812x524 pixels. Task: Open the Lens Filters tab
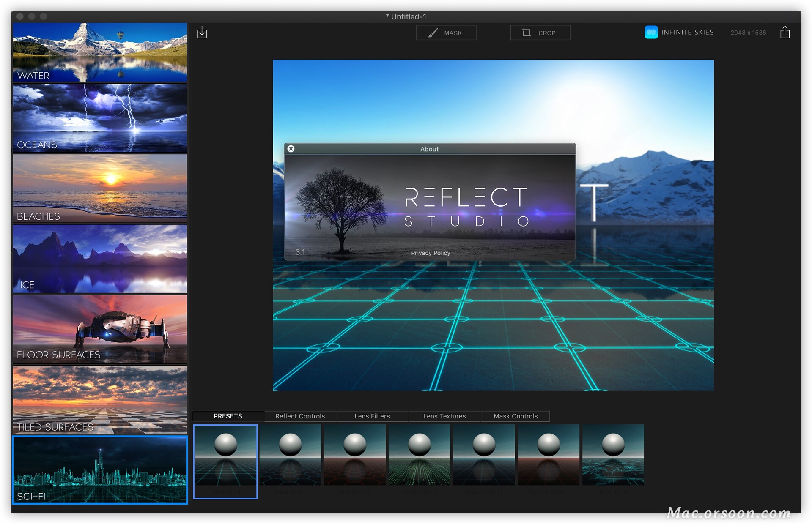(372, 416)
